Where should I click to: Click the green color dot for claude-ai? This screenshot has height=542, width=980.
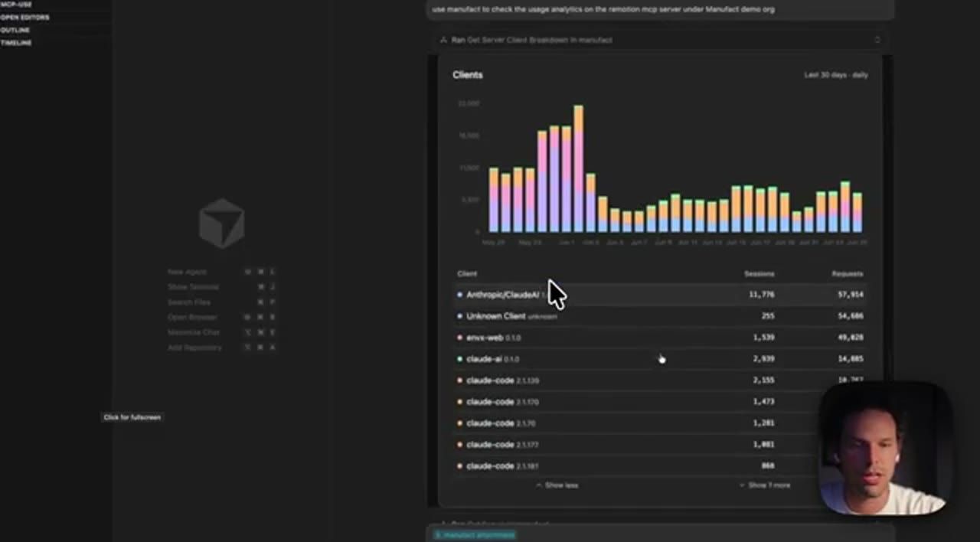click(x=459, y=359)
